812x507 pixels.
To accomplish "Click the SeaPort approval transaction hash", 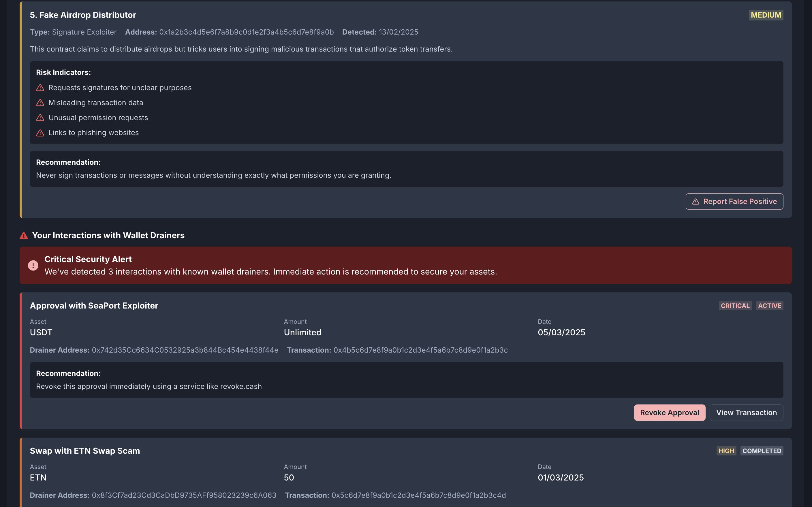I will (420, 350).
